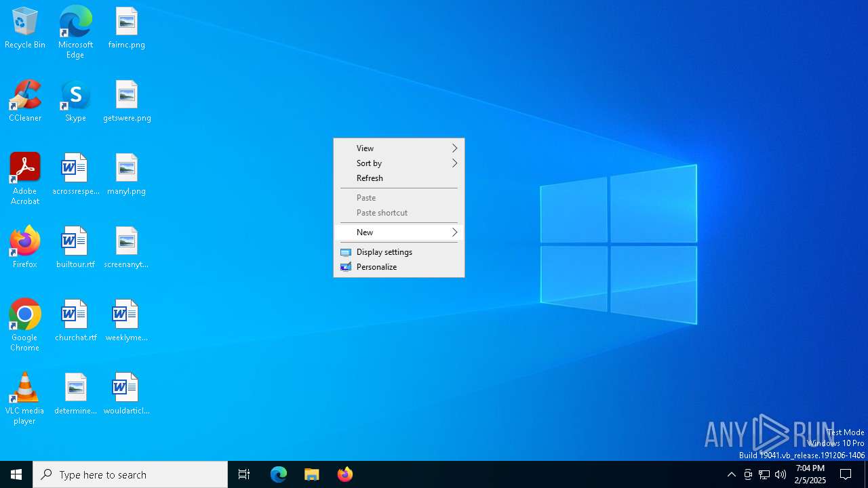Expand the New submenu in context menu
This screenshot has width=868, height=488.
click(x=399, y=232)
